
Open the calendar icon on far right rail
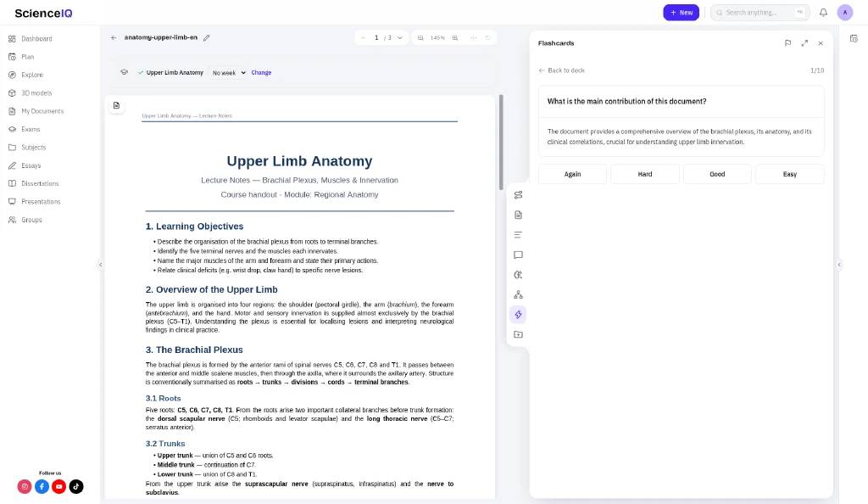pyautogui.click(x=854, y=39)
